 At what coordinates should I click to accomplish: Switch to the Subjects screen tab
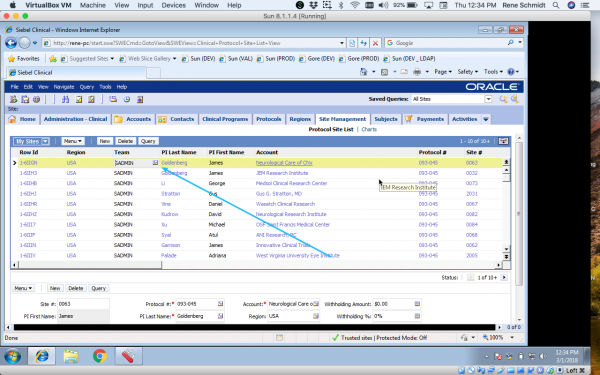pyautogui.click(x=386, y=119)
